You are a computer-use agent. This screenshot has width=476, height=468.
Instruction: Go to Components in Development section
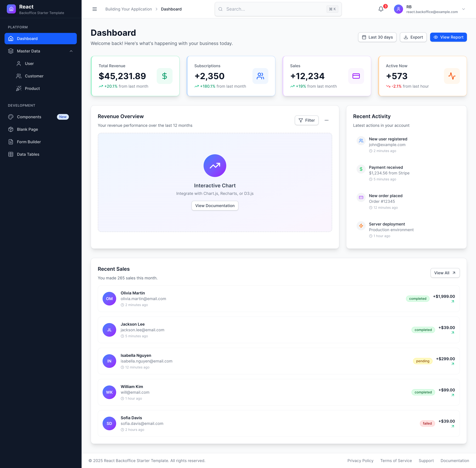pyautogui.click(x=41, y=117)
